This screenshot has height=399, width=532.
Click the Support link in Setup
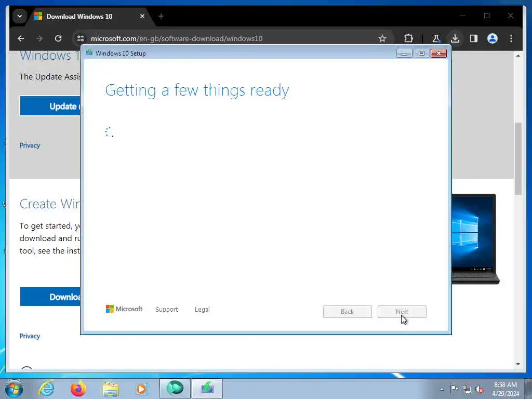point(167,310)
